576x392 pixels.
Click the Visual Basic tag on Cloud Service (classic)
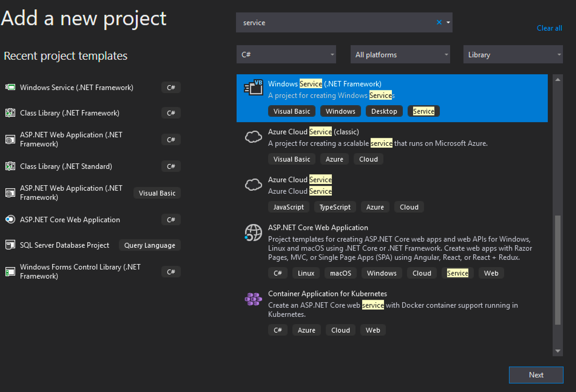[x=291, y=159]
